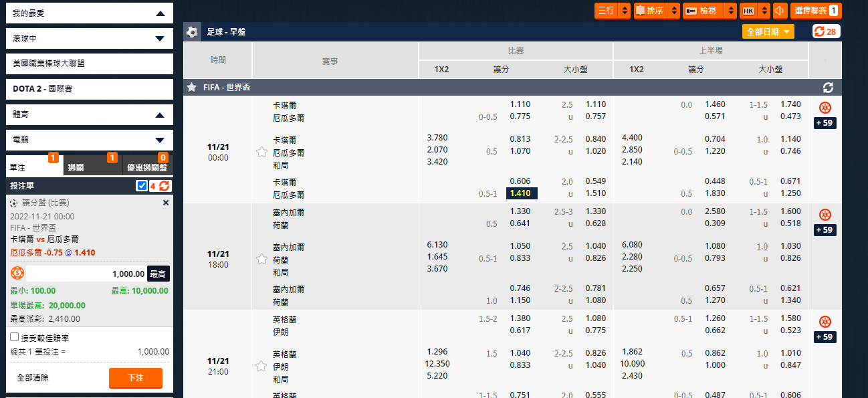This screenshot has width=868, height=398.
Task: Toggle the 接受較佳賠率 checkbox
Action: tap(15, 337)
